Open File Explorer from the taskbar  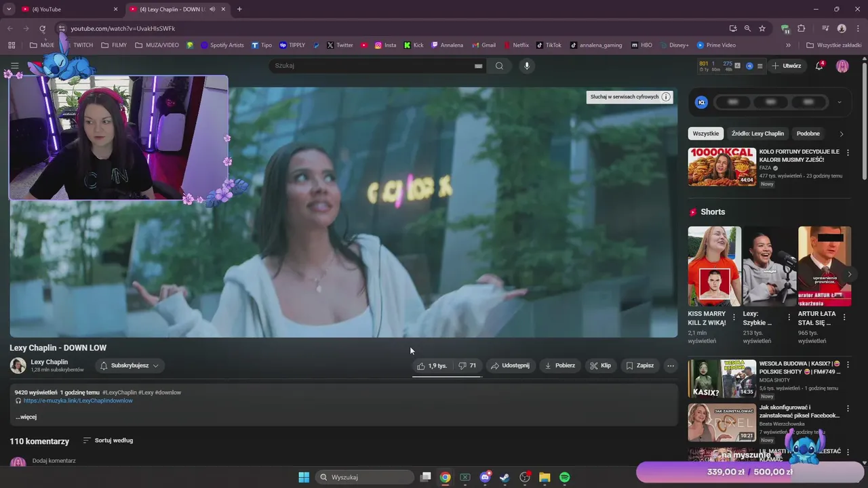(x=545, y=477)
